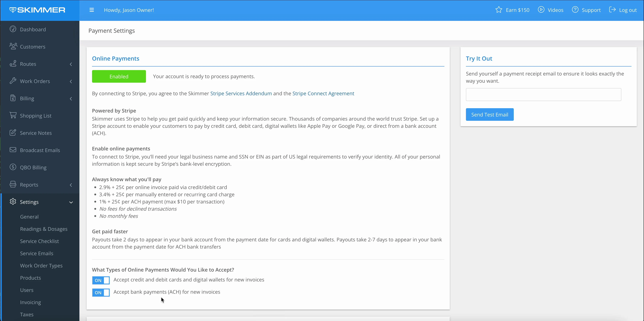Toggle ACH bank payments ON
Image resolution: width=644 pixels, height=321 pixels.
coord(101,292)
